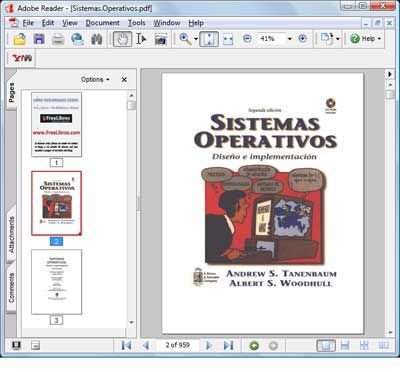This screenshot has width=400, height=372.
Task: Click the document scrollbar down arrow
Action: point(390,333)
